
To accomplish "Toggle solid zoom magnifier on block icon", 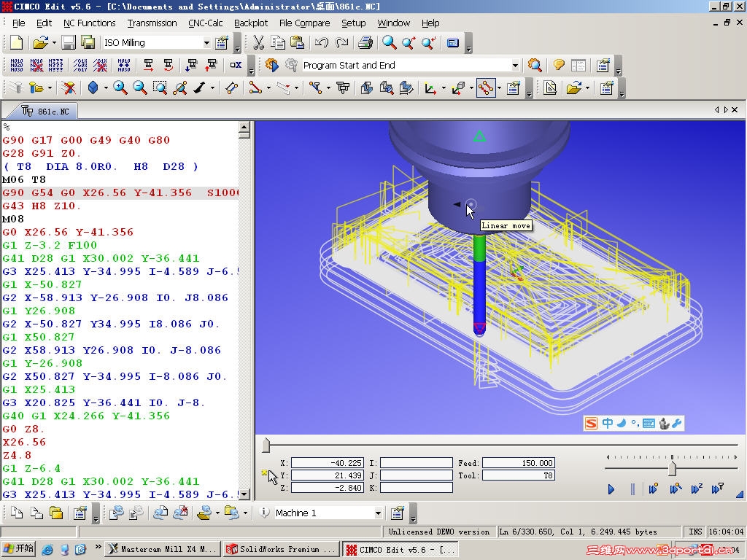I will tap(387, 88).
